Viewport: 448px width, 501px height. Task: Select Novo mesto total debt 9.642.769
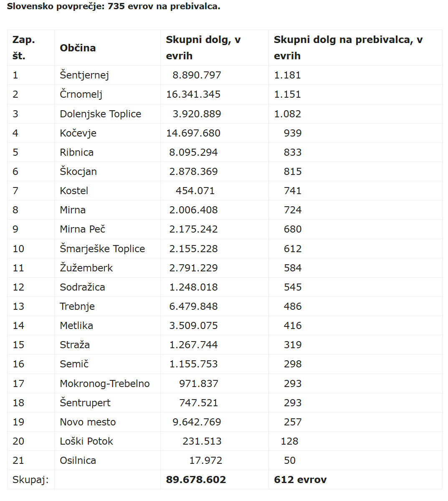(x=197, y=422)
